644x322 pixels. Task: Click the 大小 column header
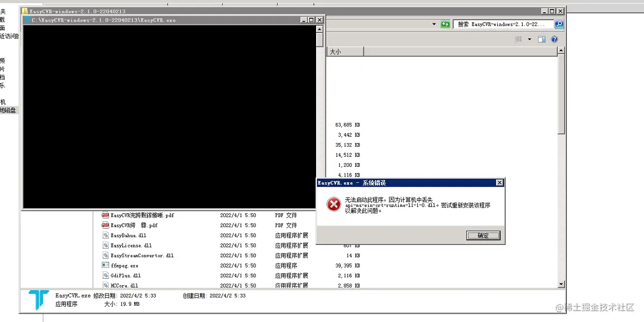(345, 52)
